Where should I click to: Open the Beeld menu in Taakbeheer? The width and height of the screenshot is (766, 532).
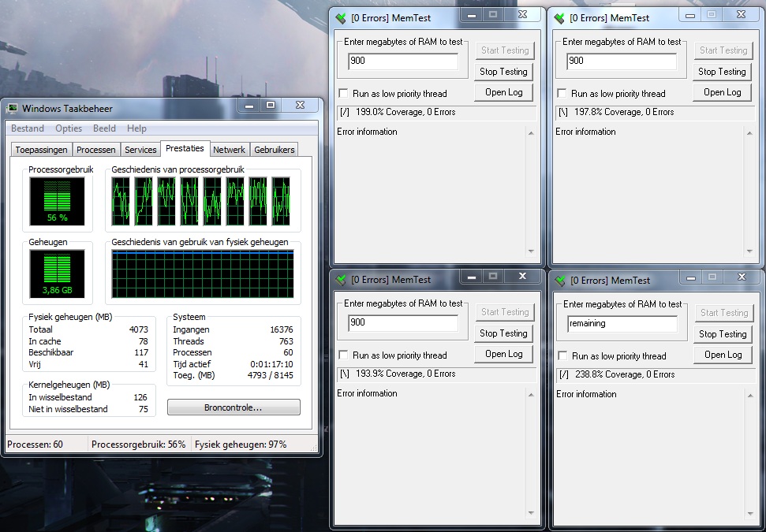tap(105, 128)
